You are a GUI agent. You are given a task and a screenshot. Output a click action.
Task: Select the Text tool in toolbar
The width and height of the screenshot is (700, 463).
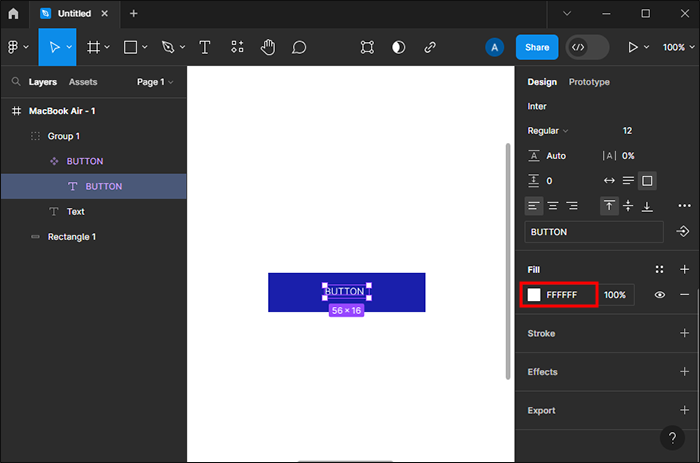point(205,47)
